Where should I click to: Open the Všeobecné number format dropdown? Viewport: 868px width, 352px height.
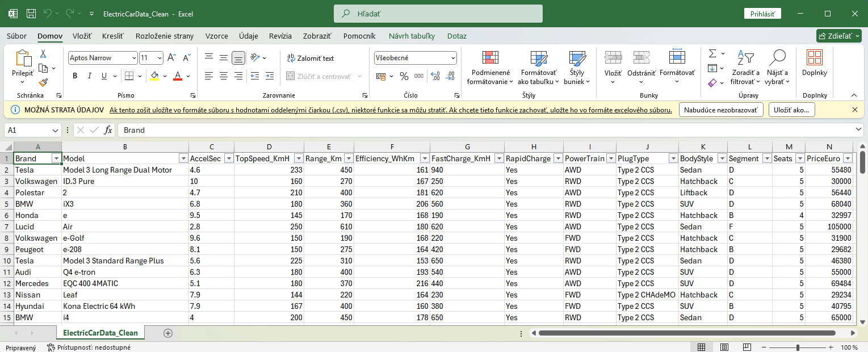tap(453, 58)
